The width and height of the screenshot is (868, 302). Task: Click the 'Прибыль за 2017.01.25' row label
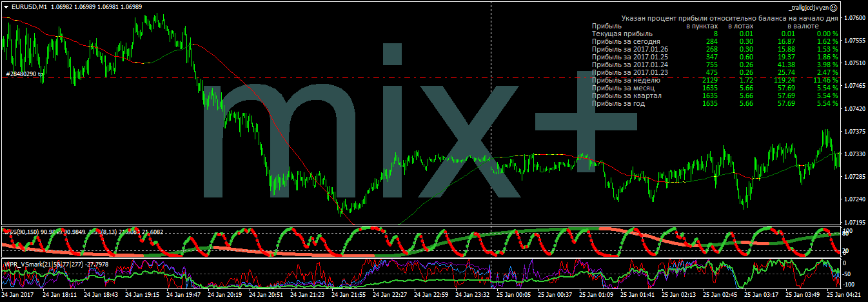tap(629, 57)
